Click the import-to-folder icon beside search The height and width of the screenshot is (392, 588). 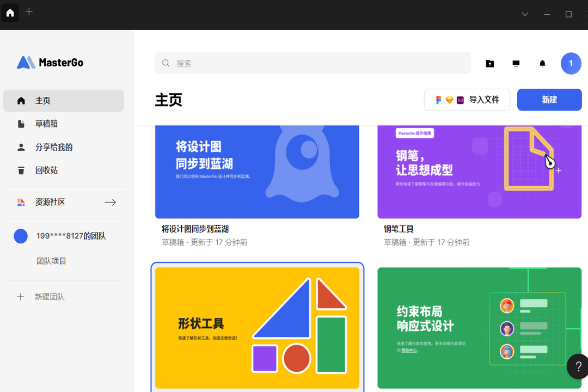coord(489,63)
